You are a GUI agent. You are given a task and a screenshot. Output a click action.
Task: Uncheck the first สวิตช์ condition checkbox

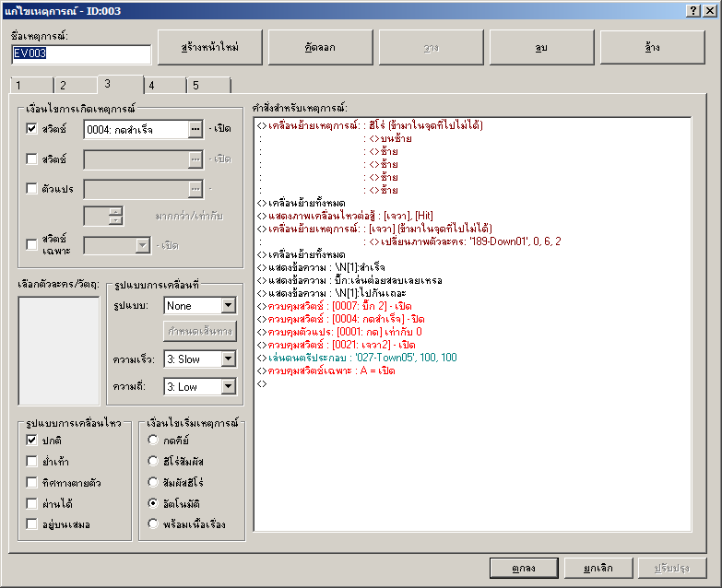point(31,128)
